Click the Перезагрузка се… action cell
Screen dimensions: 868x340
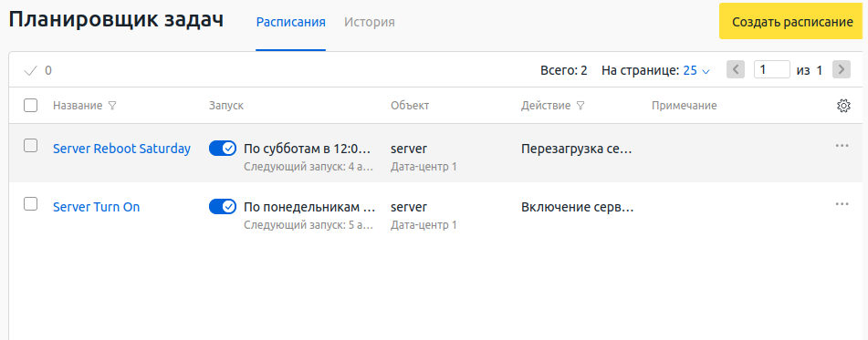click(x=576, y=149)
